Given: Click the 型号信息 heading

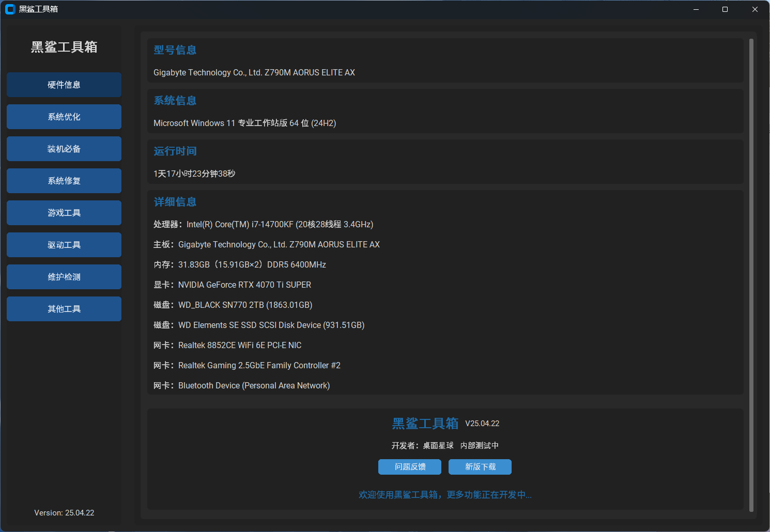Looking at the screenshot, I should (175, 50).
